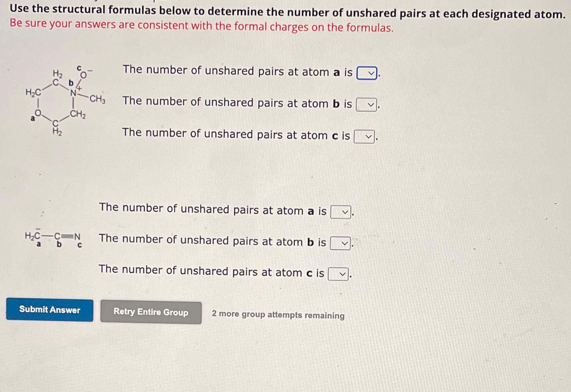Select the chevron inside atom c answer box
The image size is (571, 392).
click(368, 137)
